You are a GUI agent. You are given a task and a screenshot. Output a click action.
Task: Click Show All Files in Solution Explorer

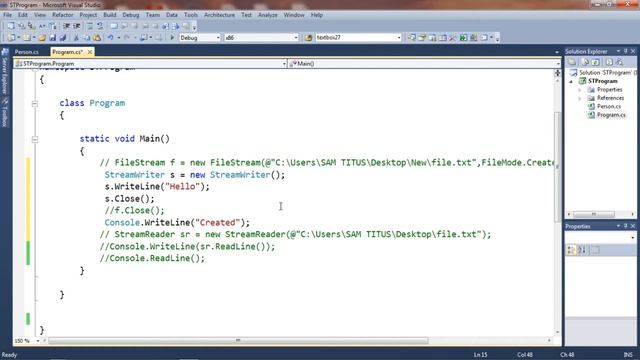pos(585,62)
